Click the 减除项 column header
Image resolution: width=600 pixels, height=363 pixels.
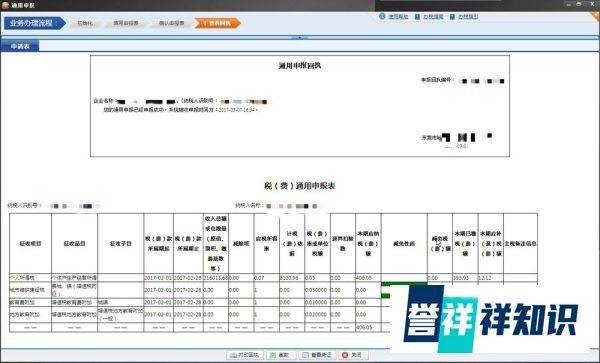[x=241, y=244]
